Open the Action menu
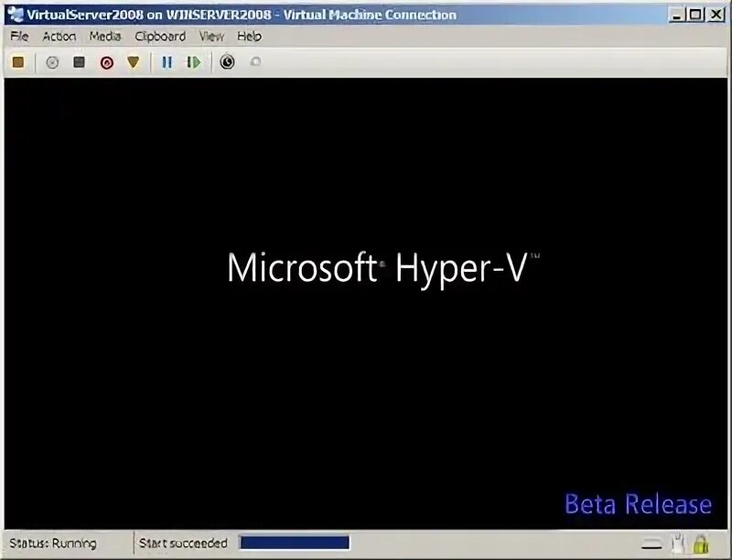This screenshot has width=732, height=560. coord(59,37)
